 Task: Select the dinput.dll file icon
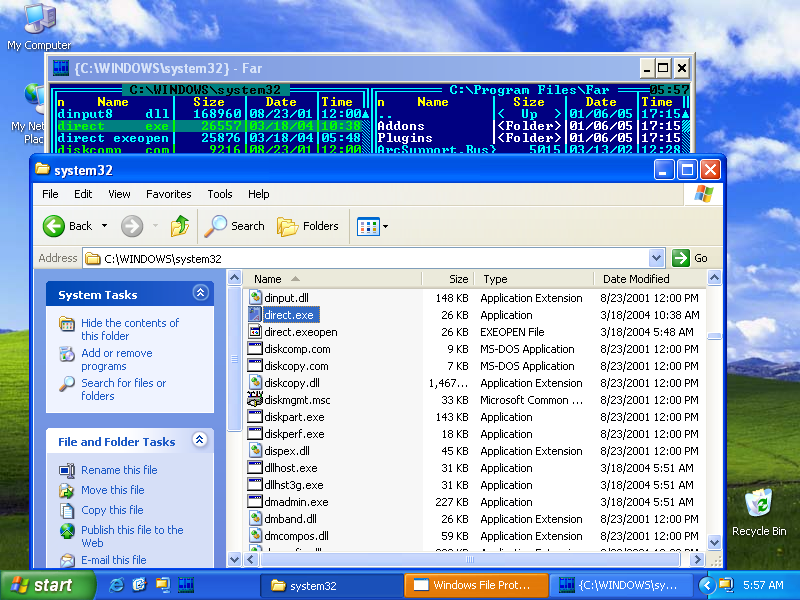pos(255,297)
